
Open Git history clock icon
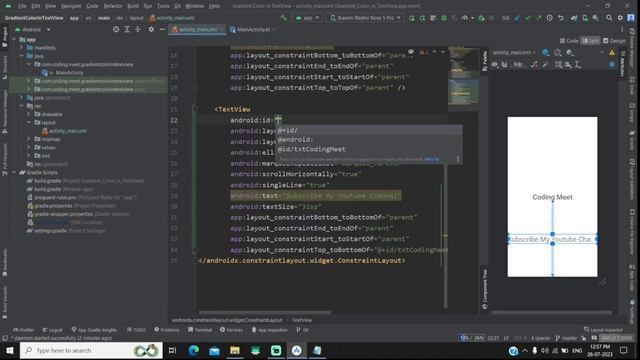pos(549,18)
